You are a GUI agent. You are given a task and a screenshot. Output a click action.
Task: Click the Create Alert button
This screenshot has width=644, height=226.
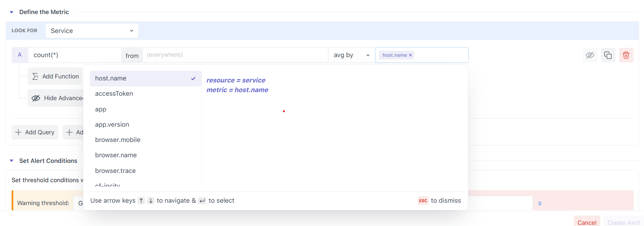coord(624,222)
